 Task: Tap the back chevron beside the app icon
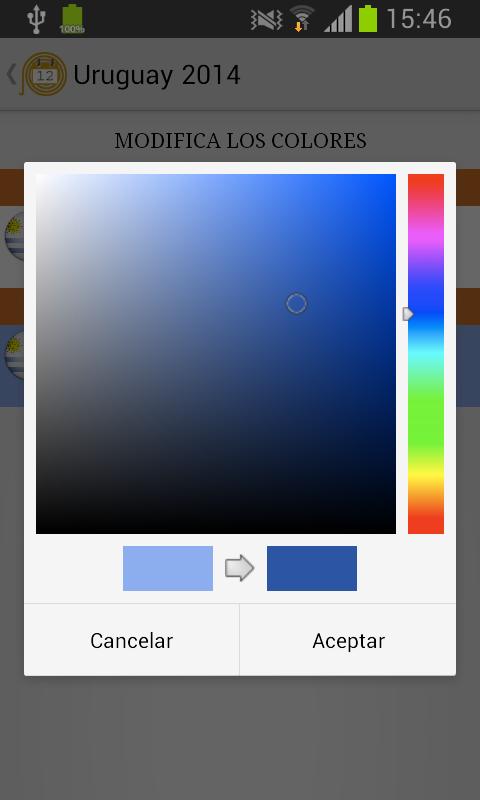[11, 74]
